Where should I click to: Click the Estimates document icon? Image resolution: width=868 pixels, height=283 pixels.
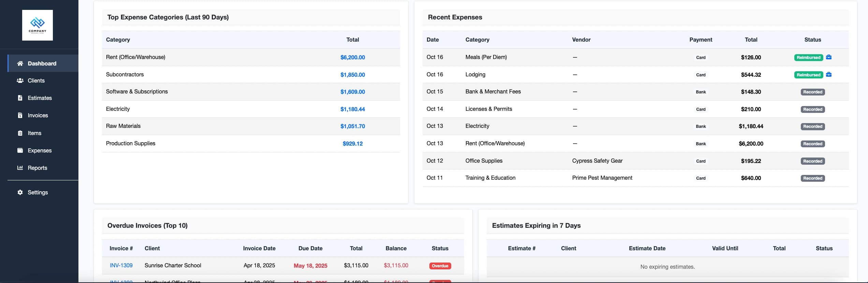pyautogui.click(x=20, y=98)
